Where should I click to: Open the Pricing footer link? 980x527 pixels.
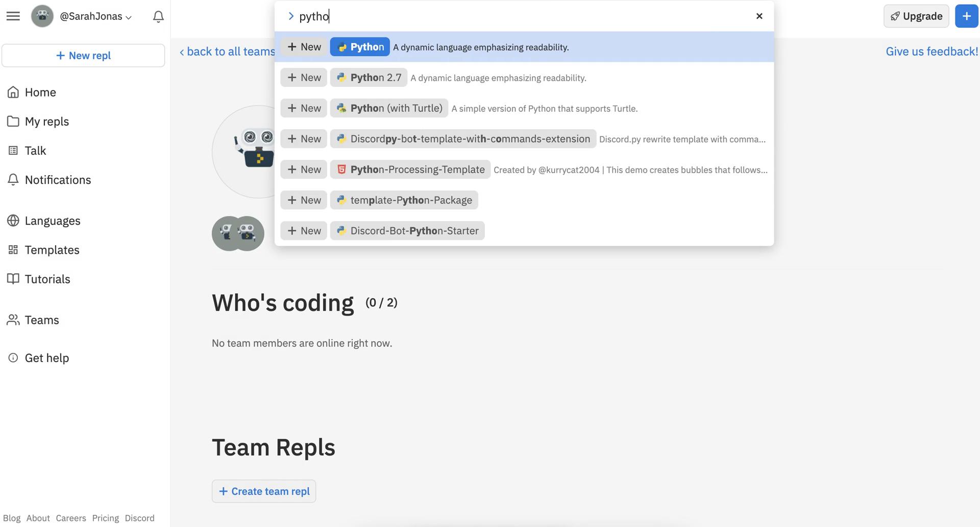(106, 518)
